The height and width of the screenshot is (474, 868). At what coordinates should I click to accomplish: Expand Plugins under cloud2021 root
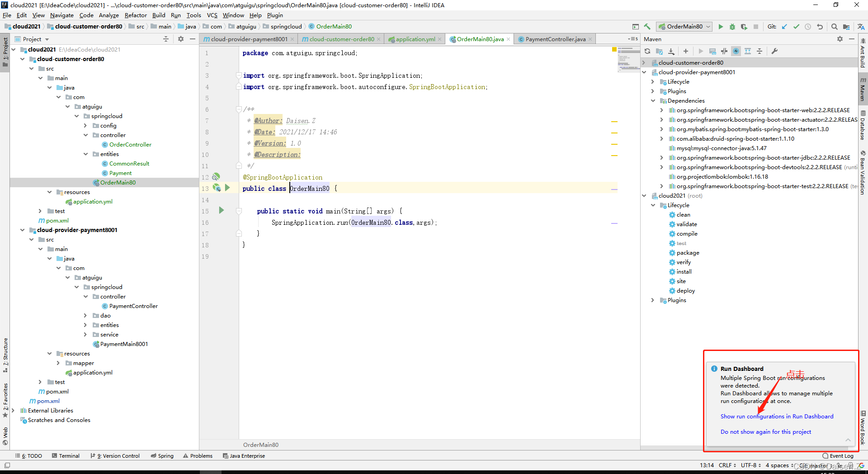[653, 300]
